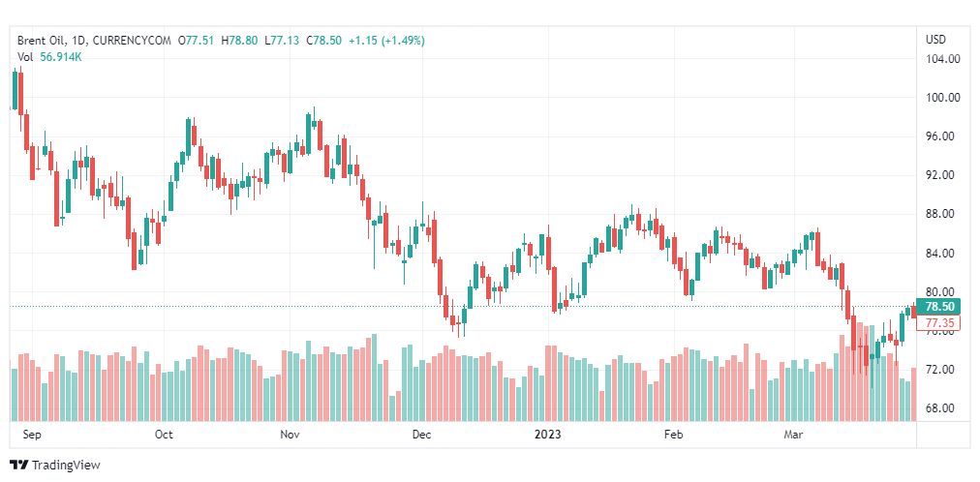Screen dimensions: 980x482
Task: Click the Oct label on time axis
Action: (164, 435)
